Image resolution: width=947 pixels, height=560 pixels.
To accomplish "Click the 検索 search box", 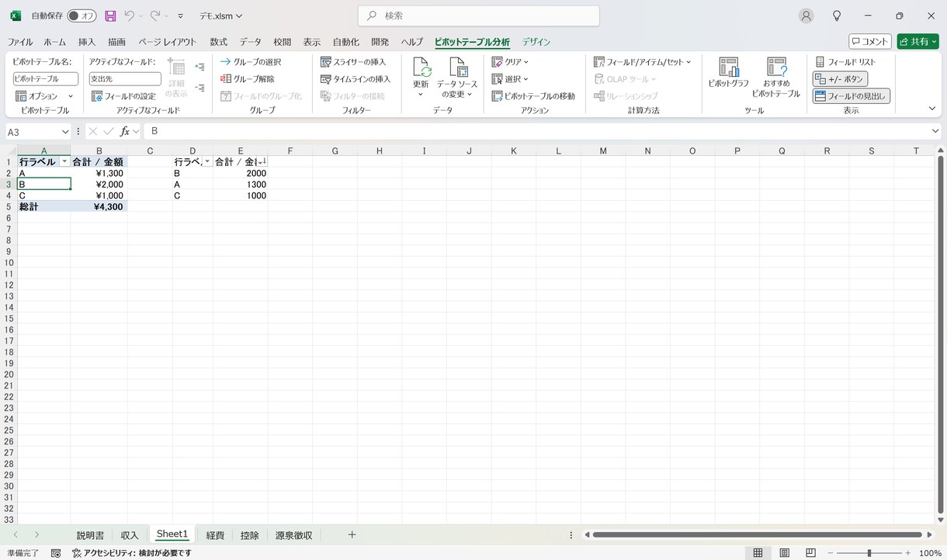I will (479, 16).
